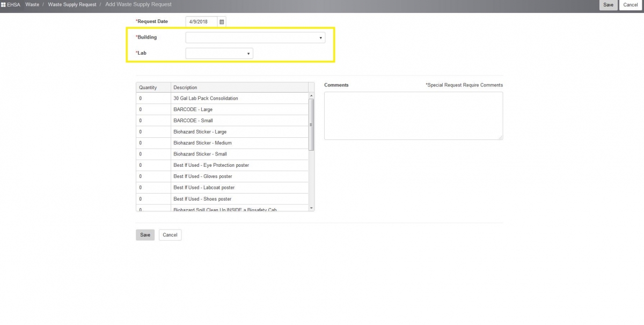Click inside the Comments text area
The width and height of the screenshot is (644, 325).
413,116
